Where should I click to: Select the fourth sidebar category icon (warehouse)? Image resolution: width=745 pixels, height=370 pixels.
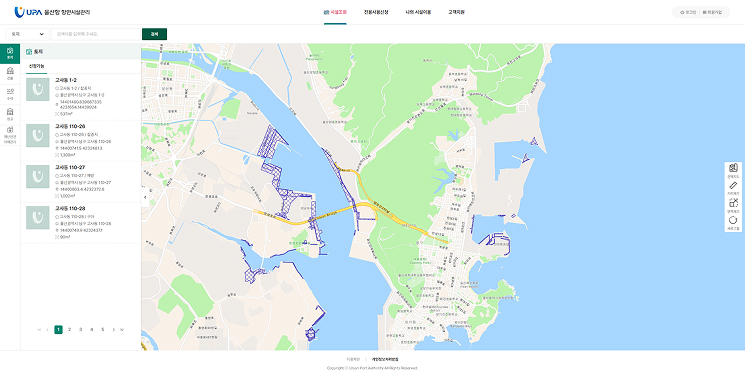10,114
